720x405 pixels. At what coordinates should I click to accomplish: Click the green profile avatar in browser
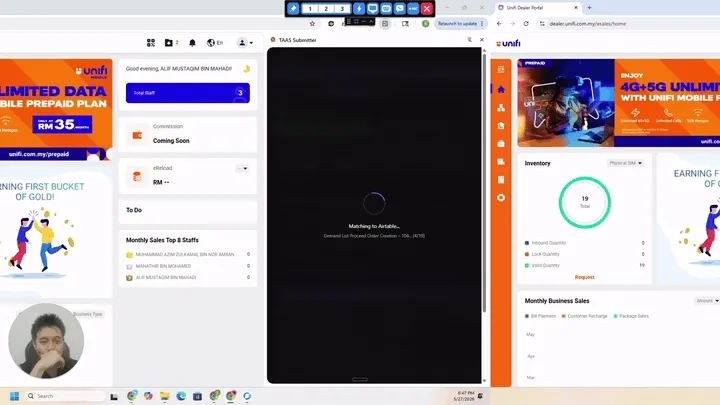tap(426, 23)
